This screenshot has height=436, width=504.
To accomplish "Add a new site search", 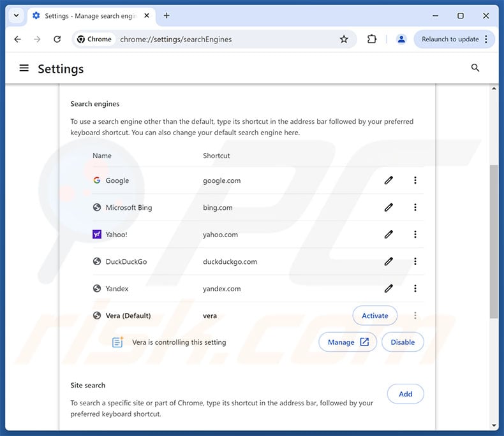I will 405,394.
